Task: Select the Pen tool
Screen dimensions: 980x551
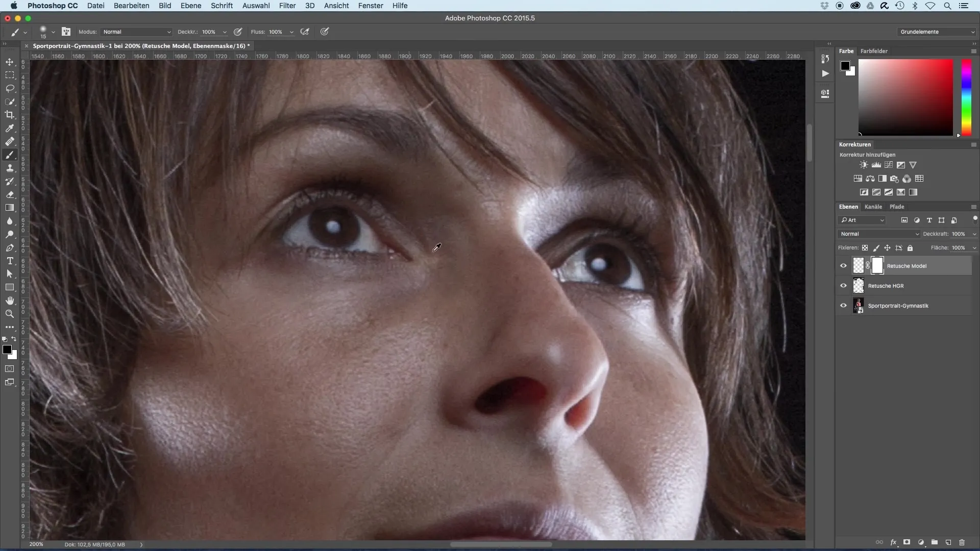Action: coord(10,247)
